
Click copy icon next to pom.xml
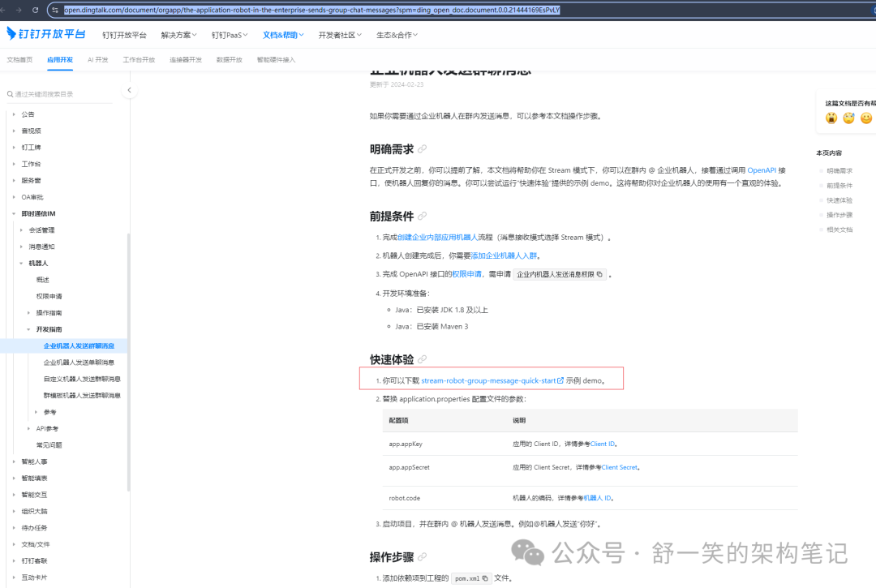tap(485, 578)
